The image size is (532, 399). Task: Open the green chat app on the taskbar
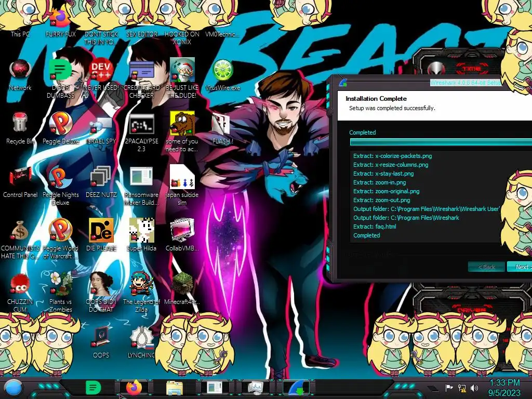coord(93,388)
